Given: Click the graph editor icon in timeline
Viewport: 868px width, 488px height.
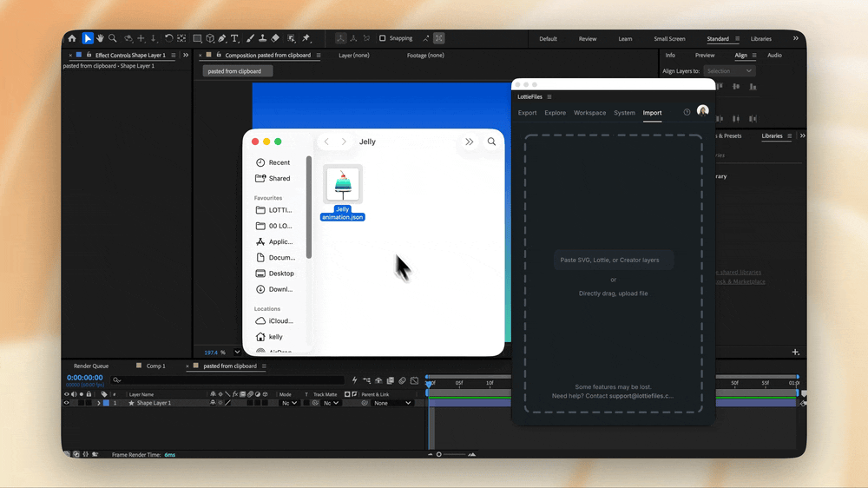Looking at the screenshot, I should [x=415, y=380].
